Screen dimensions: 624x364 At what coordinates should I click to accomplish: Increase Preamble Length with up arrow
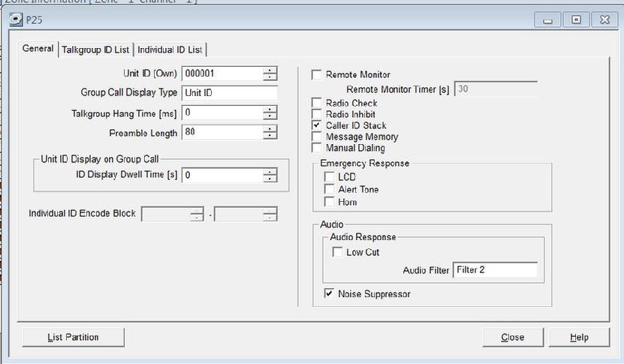tap(270, 129)
